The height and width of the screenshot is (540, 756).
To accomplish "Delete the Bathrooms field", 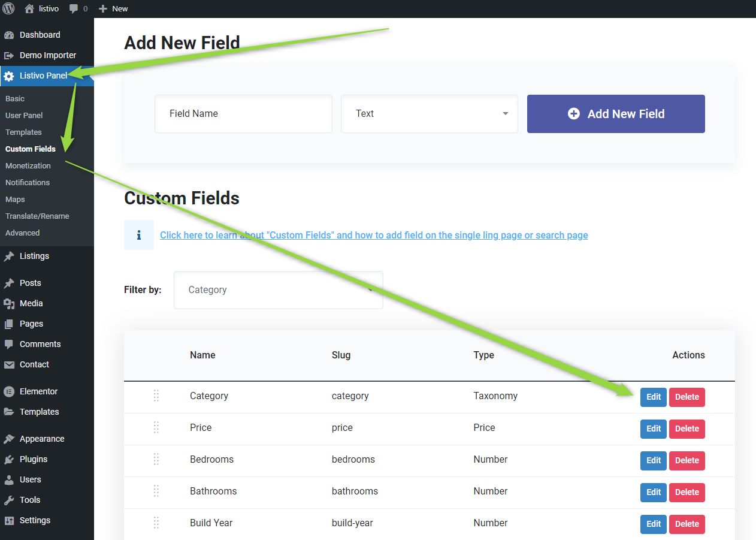I will (x=687, y=492).
